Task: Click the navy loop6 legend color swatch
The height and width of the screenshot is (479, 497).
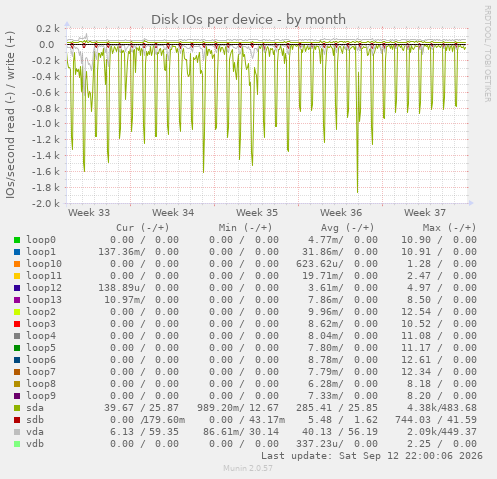Action: [17, 360]
